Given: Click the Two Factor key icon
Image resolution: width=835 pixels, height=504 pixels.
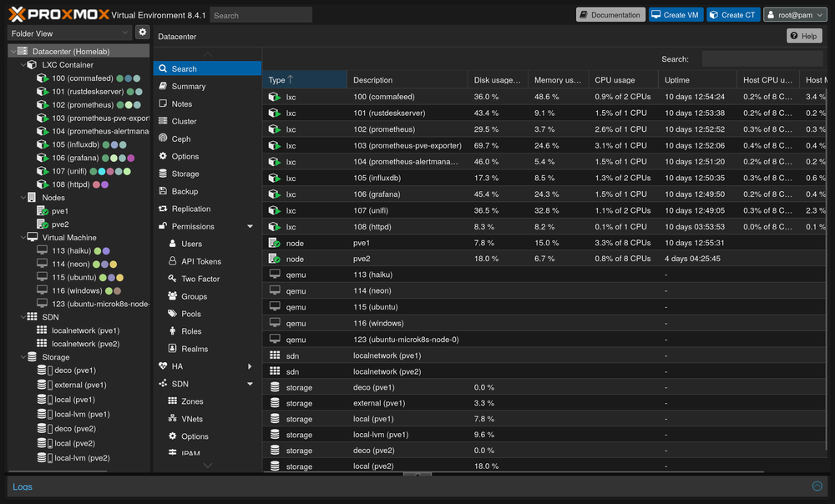Looking at the screenshot, I should [173, 279].
